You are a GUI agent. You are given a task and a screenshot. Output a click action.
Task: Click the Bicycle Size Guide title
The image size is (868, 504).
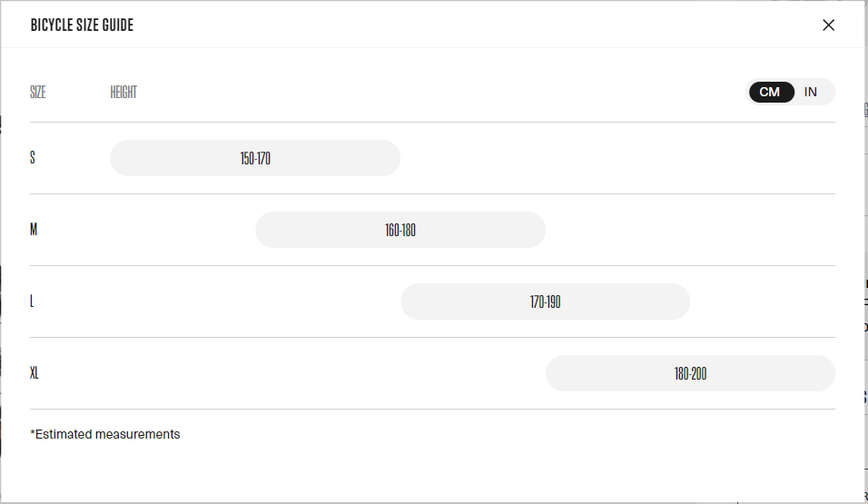pyautogui.click(x=82, y=25)
